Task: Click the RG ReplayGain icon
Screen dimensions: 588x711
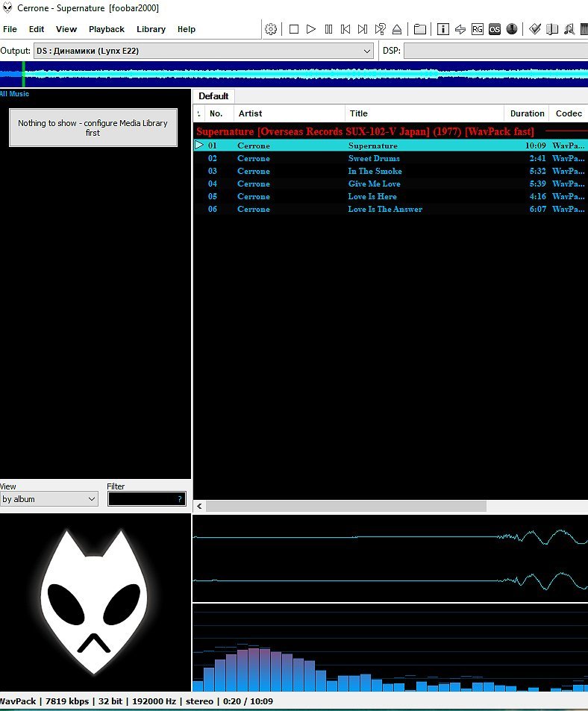Action: point(478,29)
